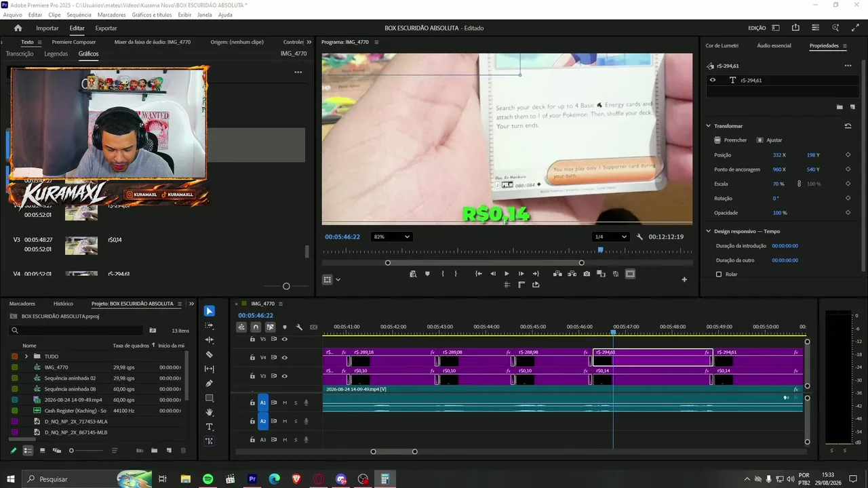Open the Program: IMG_4770 panel menu

click(x=377, y=42)
